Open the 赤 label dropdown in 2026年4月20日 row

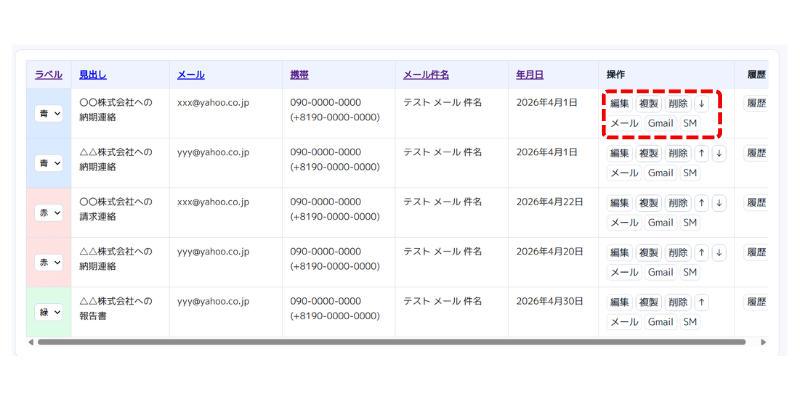click(48, 262)
